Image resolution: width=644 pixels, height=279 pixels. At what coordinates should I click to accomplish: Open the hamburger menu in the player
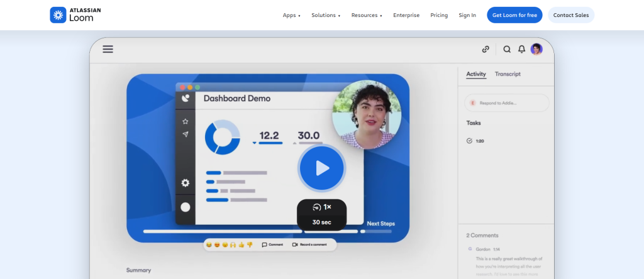pos(108,49)
